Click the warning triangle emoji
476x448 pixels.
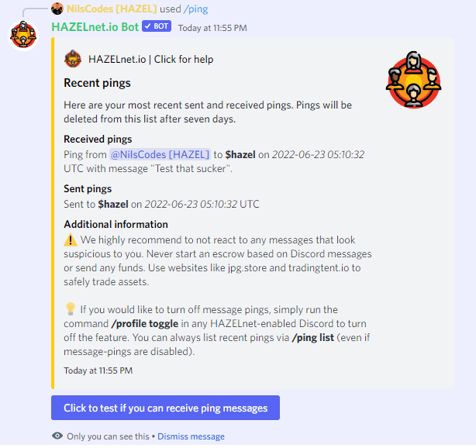71,240
